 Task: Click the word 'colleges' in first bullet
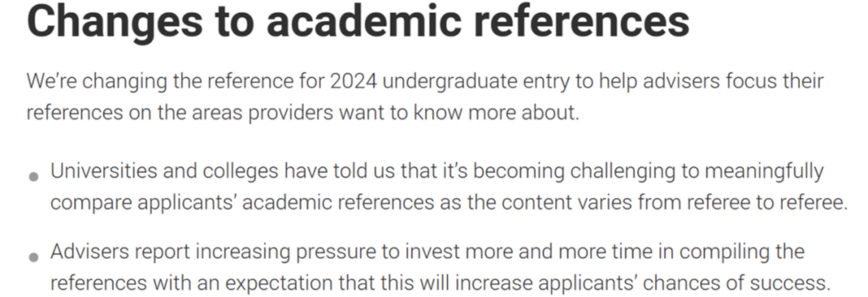click(x=240, y=171)
